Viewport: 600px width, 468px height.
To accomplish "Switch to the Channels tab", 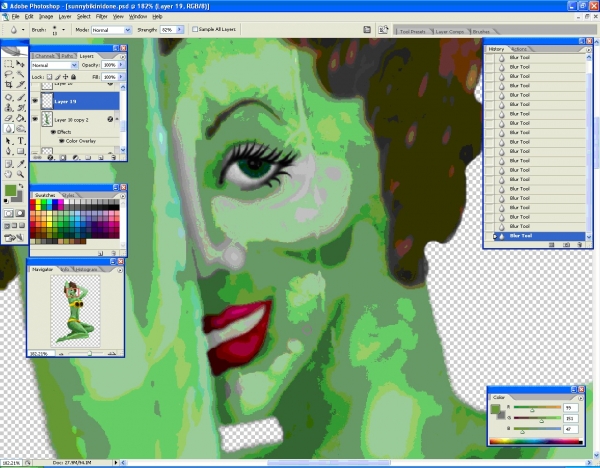I will pos(44,56).
